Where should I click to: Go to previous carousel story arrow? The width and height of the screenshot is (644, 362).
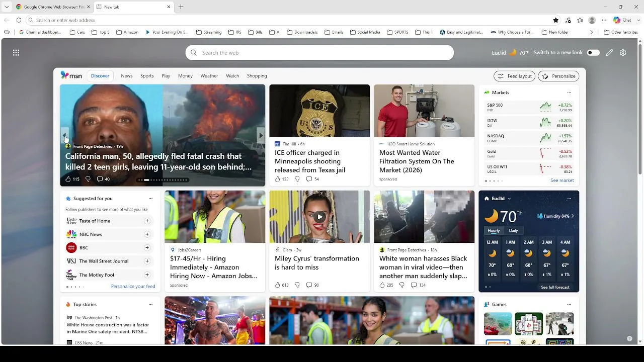[64, 136]
